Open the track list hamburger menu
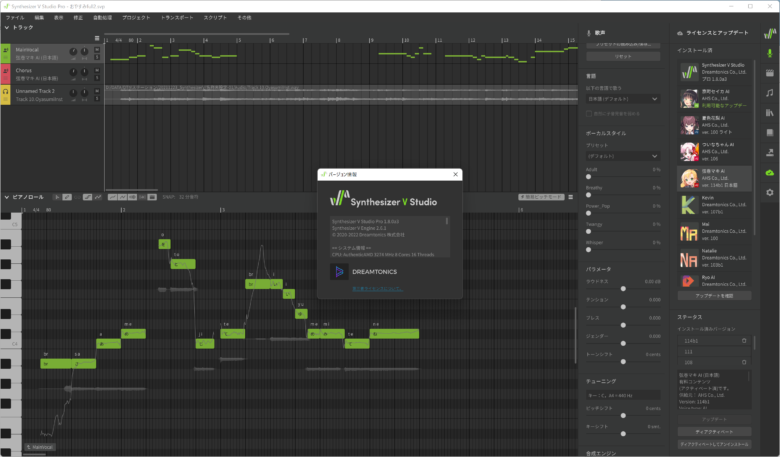The height and width of the screenshot is (457, 780). click(97, 38)
